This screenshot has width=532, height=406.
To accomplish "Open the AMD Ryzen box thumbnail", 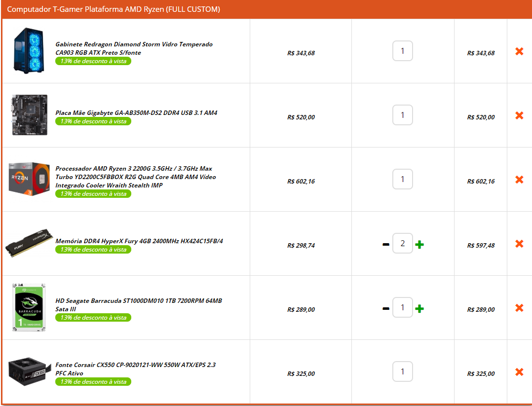I will click(30, 179).
